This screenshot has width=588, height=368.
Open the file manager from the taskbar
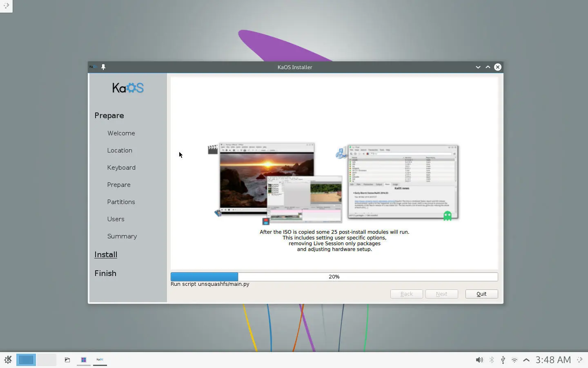coord(67,360)
